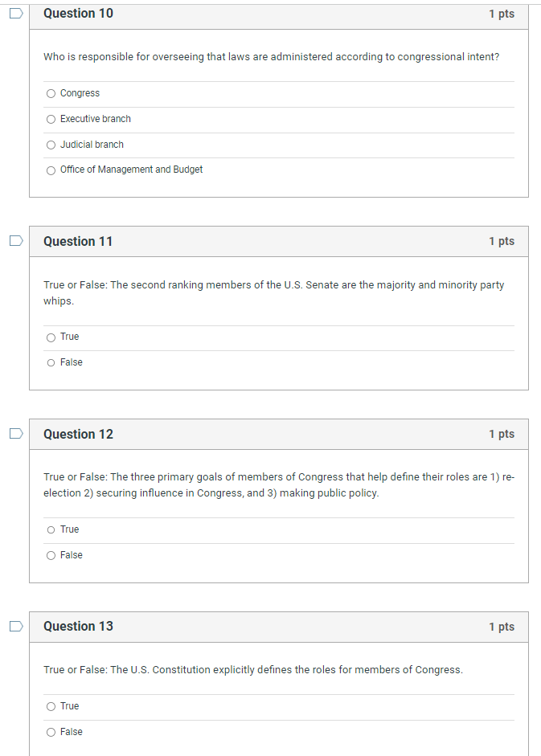The height and width of the screenshot is (756, 541).
Task: Select False for Question 13
Action: 51,732
